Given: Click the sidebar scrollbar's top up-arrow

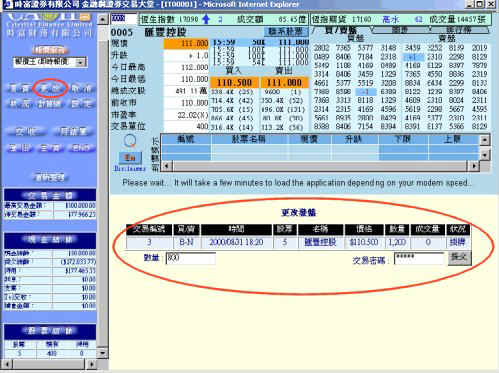Looking at the screenshot, I should tap(103, 20).
